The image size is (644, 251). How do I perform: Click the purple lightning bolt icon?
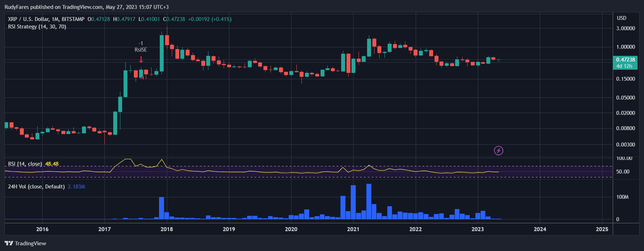498,151
